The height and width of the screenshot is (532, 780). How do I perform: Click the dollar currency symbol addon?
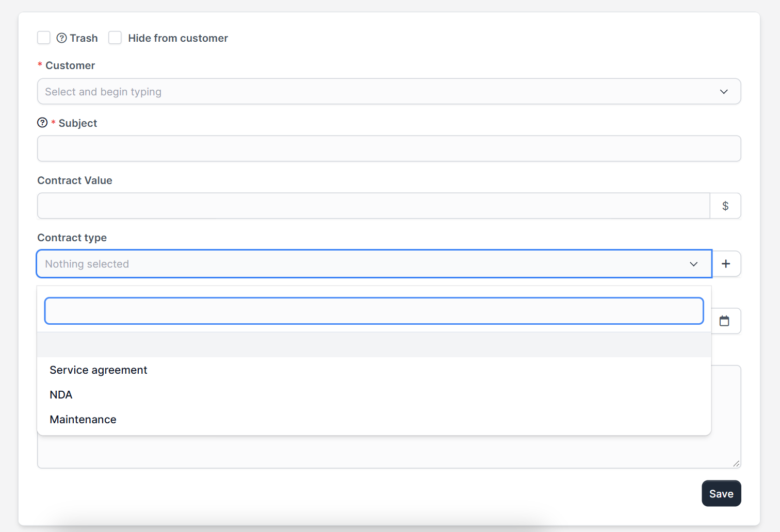pos(725,206)
